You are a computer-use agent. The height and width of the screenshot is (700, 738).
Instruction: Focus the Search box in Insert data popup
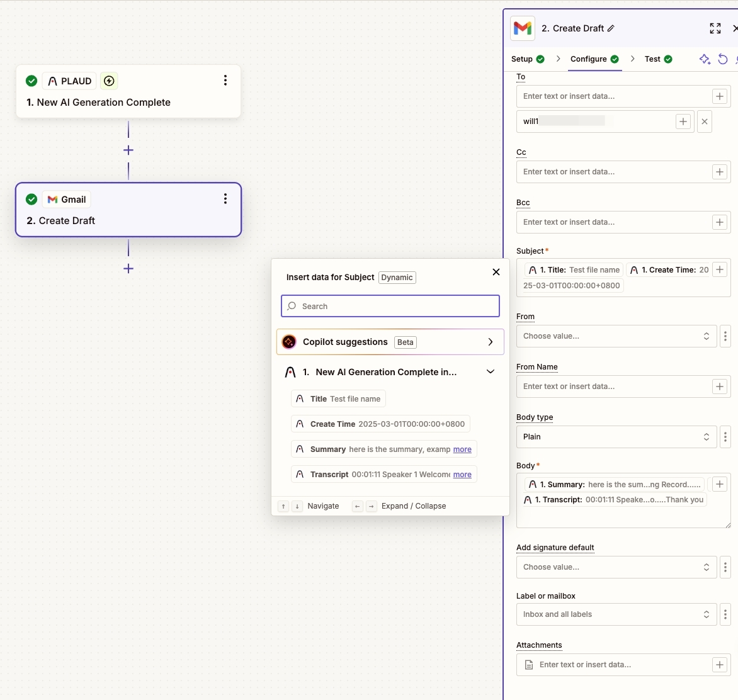pos(390,306)
